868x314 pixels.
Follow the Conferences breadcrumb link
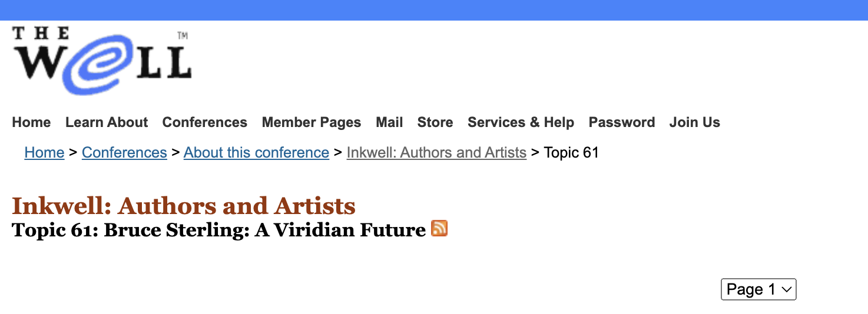coord(124,153)
